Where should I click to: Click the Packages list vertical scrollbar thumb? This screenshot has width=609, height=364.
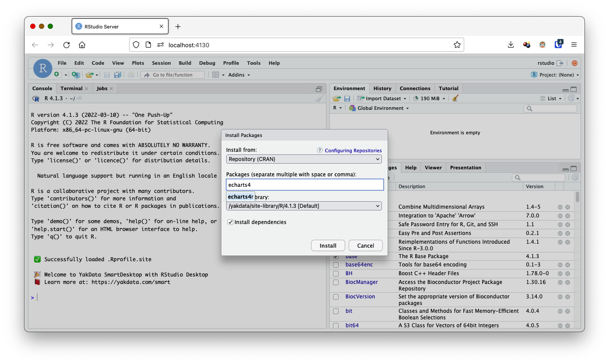pyautogui.click(x=577, y=197)
